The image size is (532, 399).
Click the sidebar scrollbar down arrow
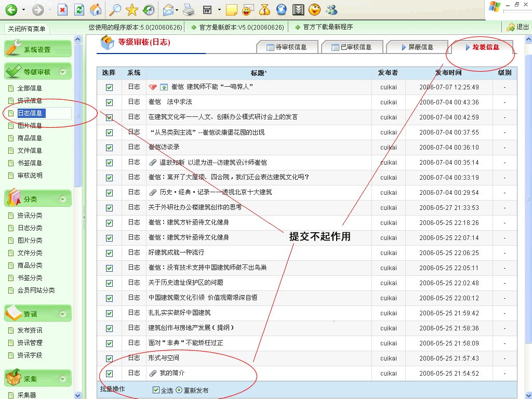pos(78,395)
